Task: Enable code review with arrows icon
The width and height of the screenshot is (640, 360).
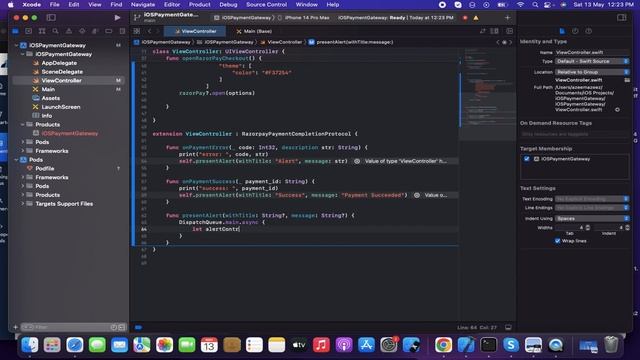Action: tap(483, 31)
